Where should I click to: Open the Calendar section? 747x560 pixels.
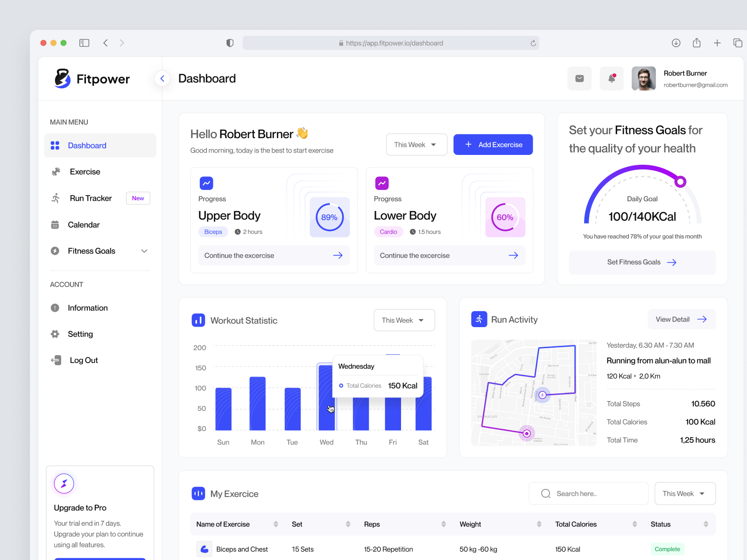[x=84, y=224]
